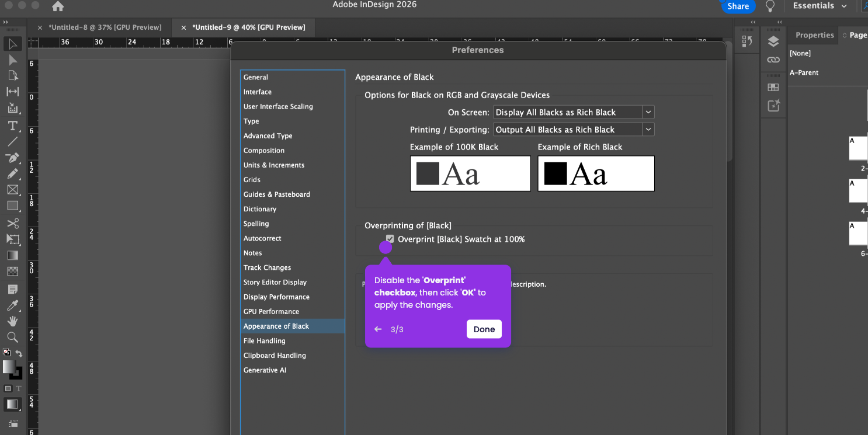Select Track Changes category
Viewport: 868px width, 435px height.
(293, 267)
